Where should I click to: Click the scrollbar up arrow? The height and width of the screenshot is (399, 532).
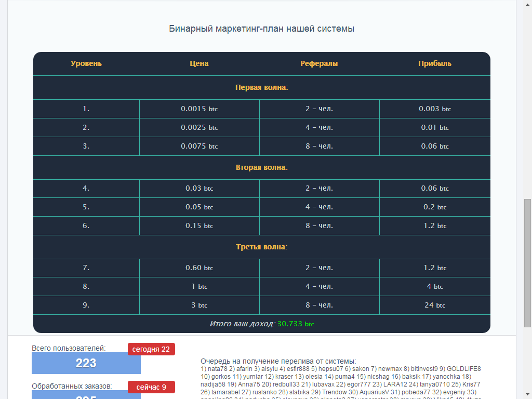(x=527, y=4)
